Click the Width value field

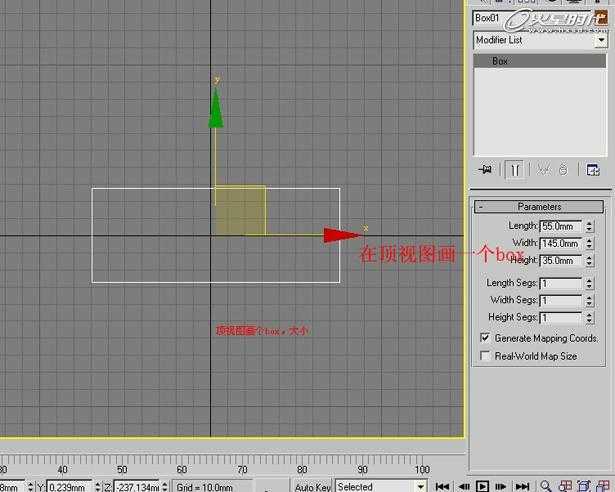pyautogui.click(x=560, y=244)
